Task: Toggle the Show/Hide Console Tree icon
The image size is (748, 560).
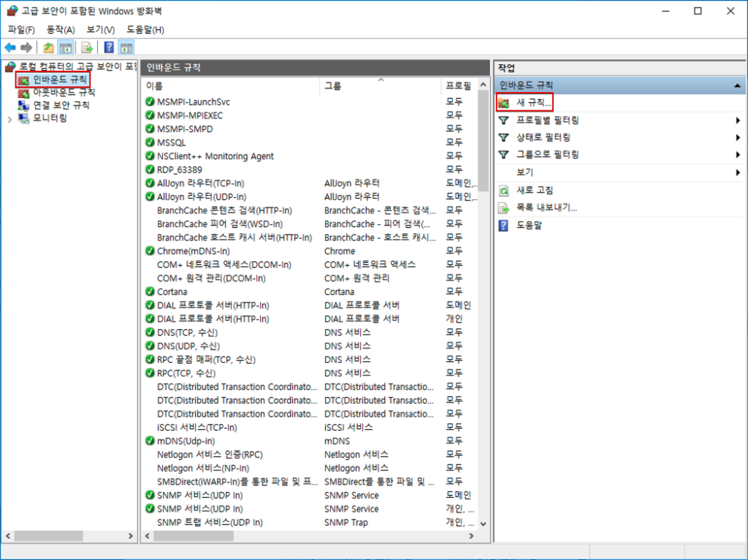Action: pyautogui.click(x=65, y=47)
